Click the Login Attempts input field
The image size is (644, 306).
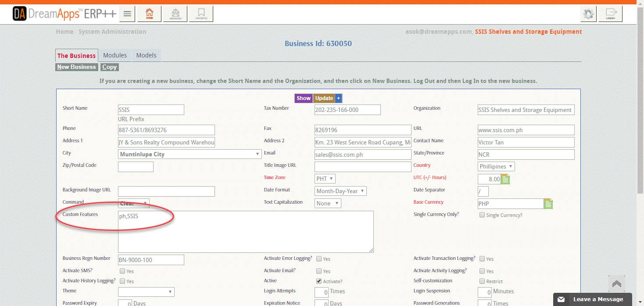(x=322, y=292)
